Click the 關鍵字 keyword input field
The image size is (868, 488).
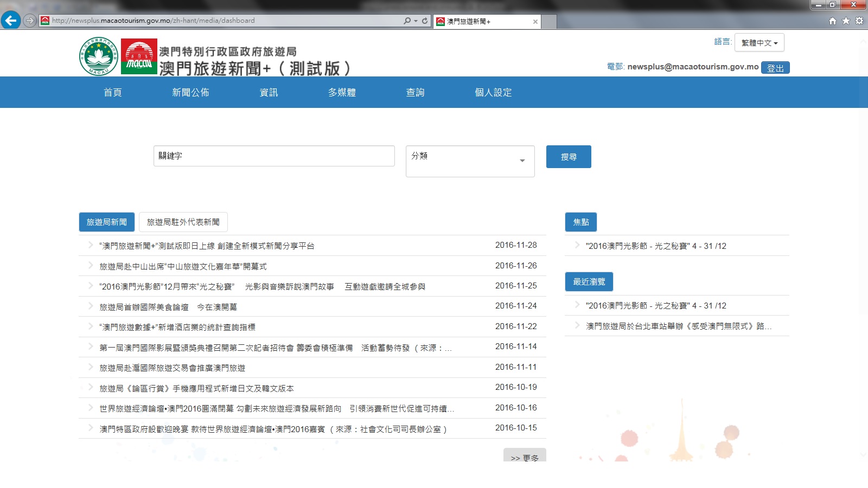274,156
